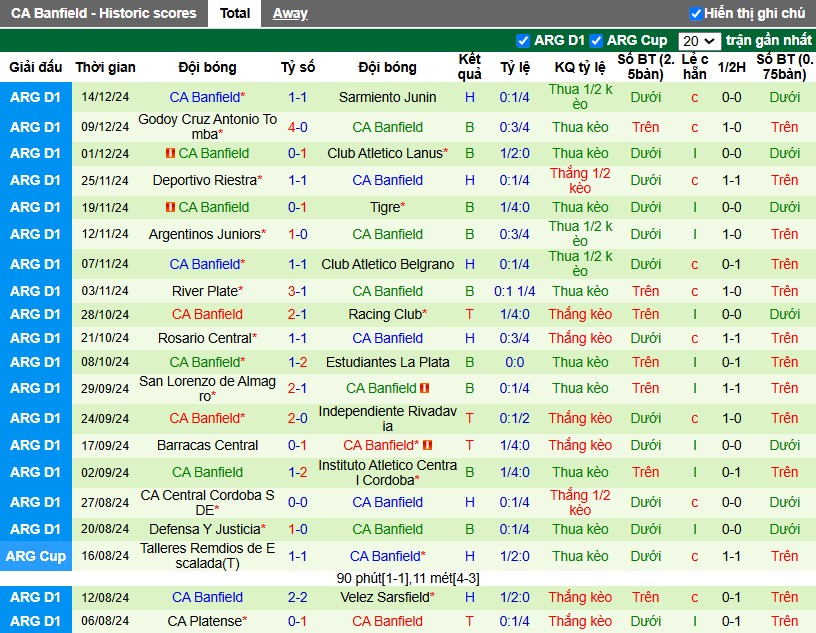Click the date 06/08/24
Viewport: 816px width, 633px height.
[105, 622]
